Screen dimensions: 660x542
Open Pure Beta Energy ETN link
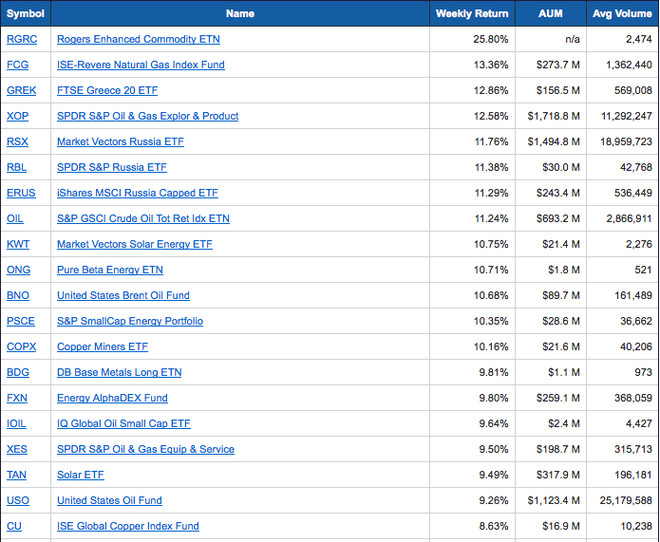coord(110,270)
